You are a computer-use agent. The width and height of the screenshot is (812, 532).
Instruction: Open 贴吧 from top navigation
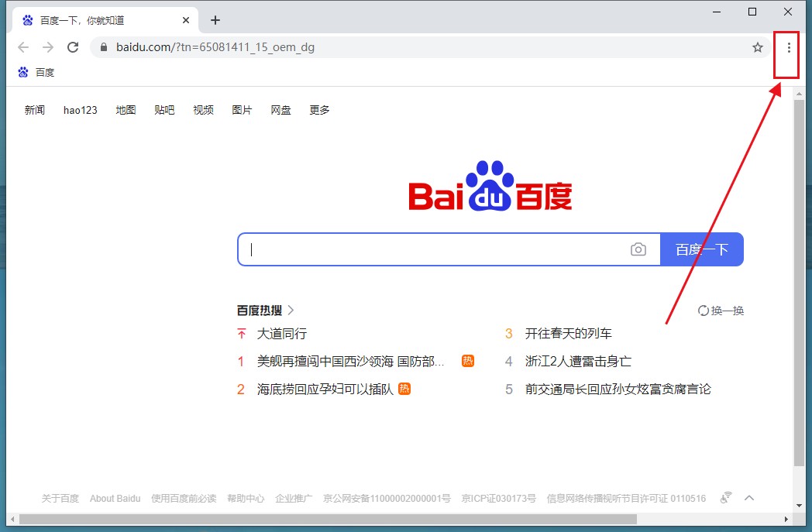pyautogui.click(x=164, y=110)
